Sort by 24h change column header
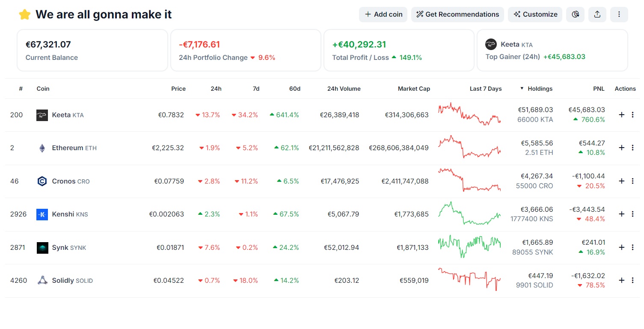This screenshot has height=329, width=644. coord(216,89)
